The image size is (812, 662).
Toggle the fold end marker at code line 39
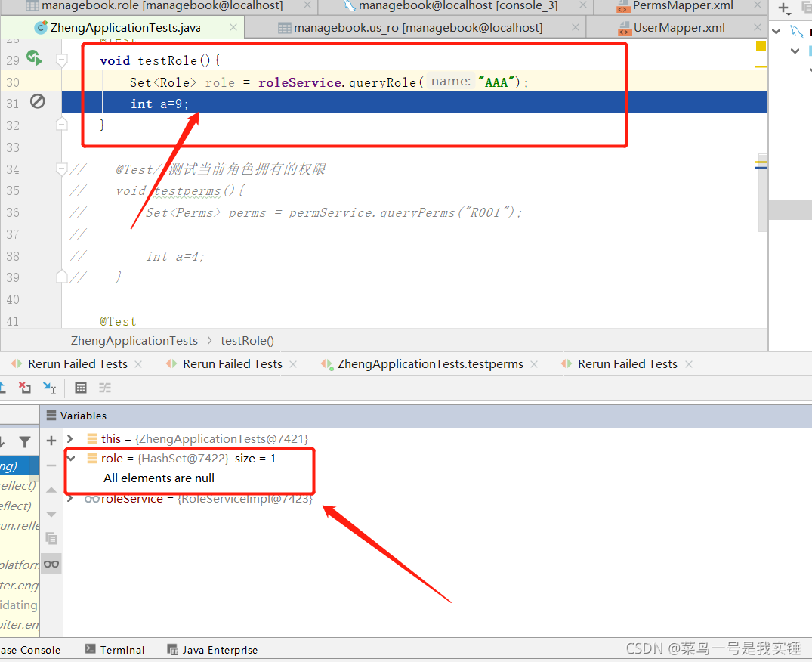[x=62, y=277]
